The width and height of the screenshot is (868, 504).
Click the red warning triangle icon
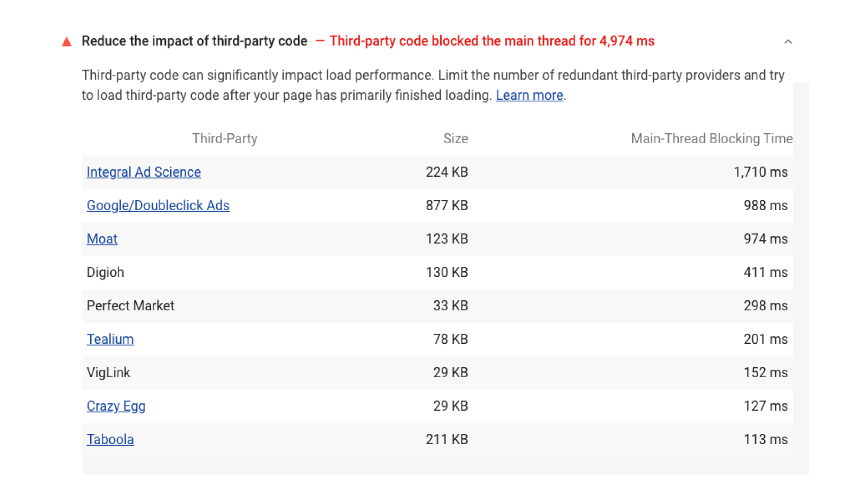click(67, 41)
